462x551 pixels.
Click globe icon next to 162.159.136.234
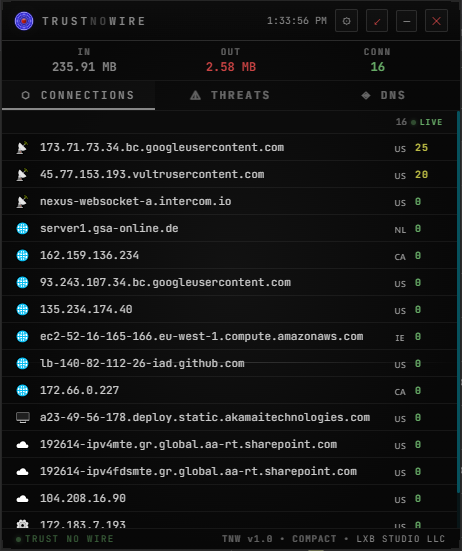(x=22, y=255)
